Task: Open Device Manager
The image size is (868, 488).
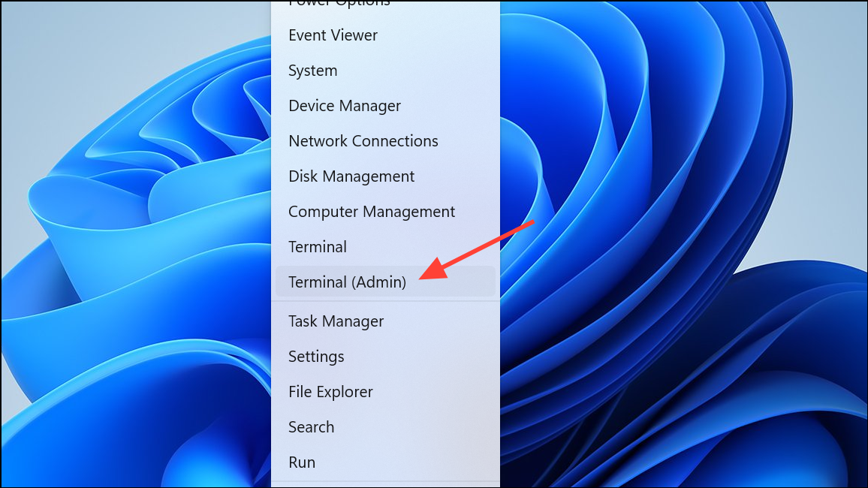Action: click(x=385, y=106)
